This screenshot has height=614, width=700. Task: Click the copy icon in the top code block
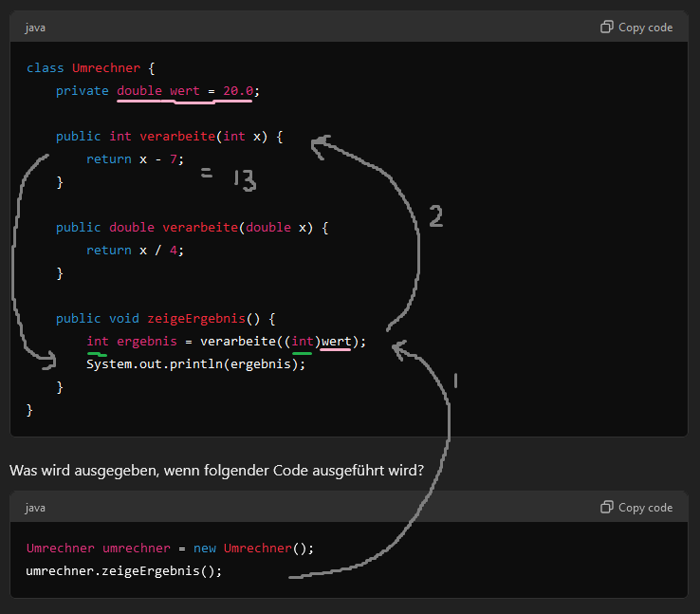tap(607, 28)
